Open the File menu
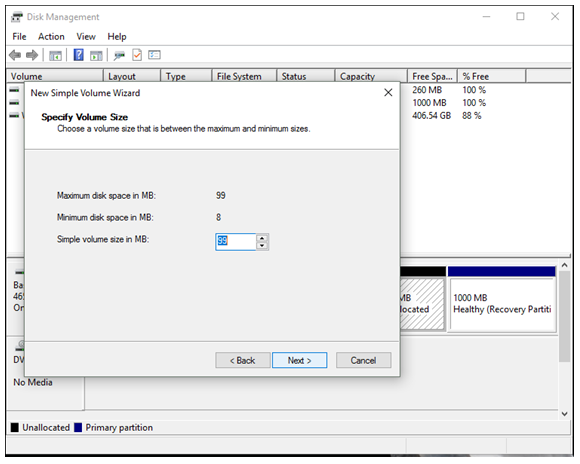The height and width of the screenshot is (464, 580). 19,37
